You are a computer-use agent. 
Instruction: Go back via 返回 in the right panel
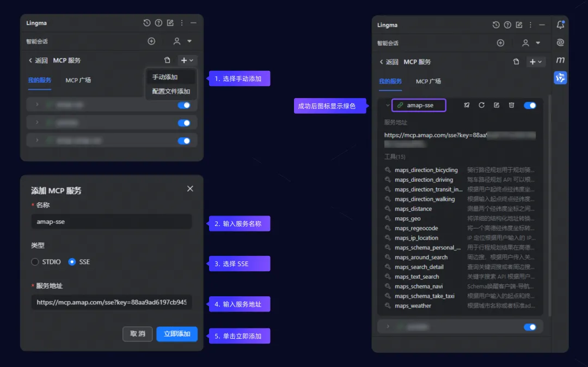tap(389, 62)
